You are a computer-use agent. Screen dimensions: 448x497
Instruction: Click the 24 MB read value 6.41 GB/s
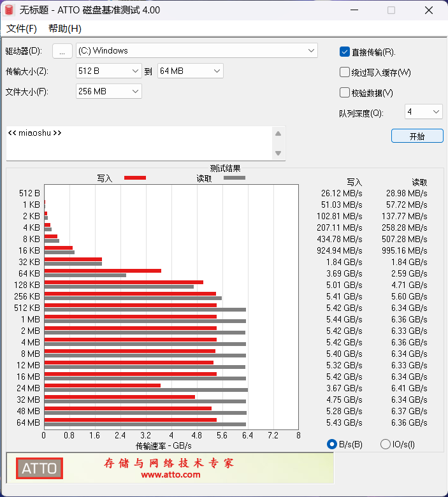tap(409, 388)
